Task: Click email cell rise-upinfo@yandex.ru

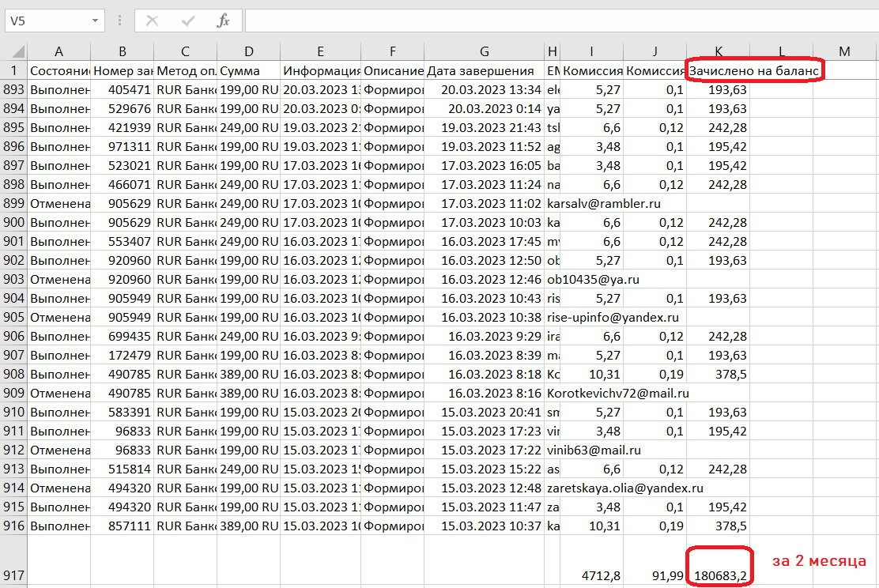Action: 613,317
